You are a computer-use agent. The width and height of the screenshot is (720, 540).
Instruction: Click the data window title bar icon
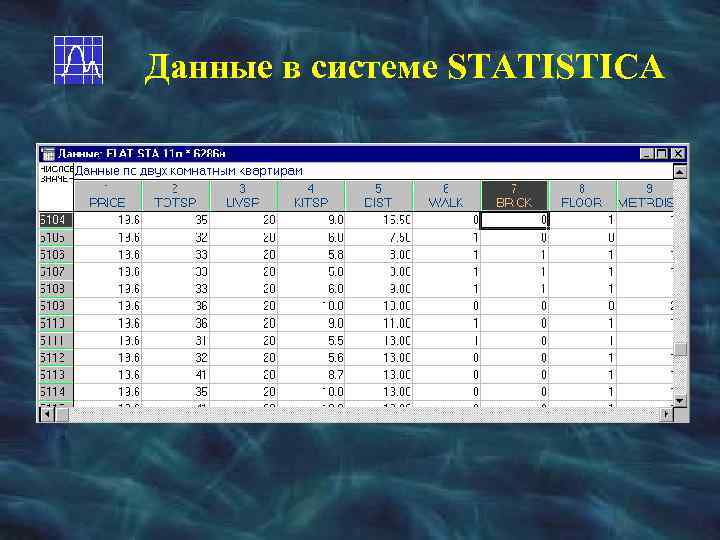coord(48,154)
